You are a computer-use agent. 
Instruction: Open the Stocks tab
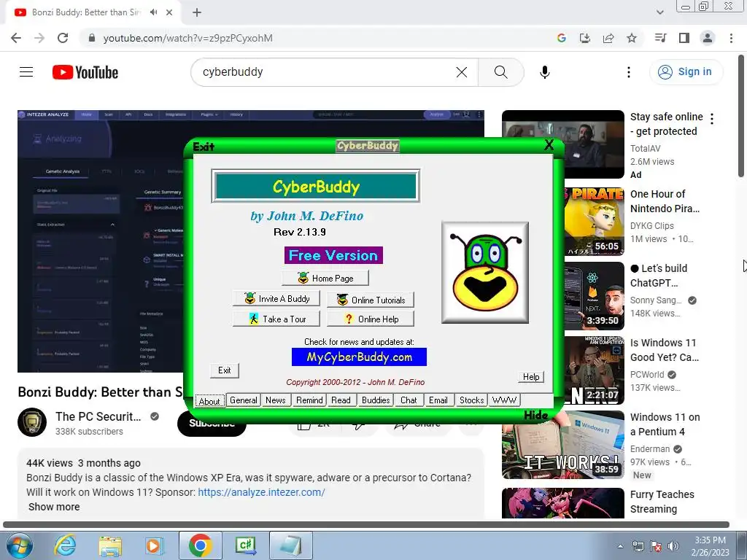(x=472, y=400)
